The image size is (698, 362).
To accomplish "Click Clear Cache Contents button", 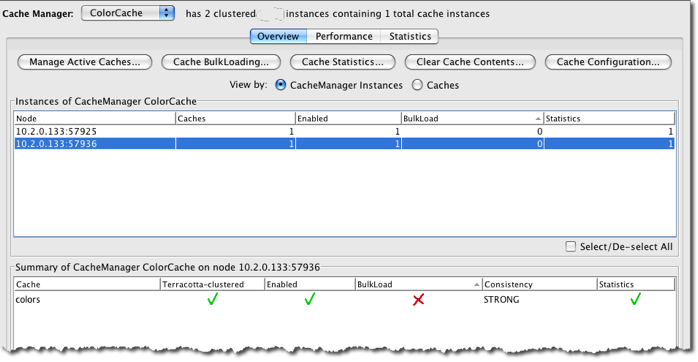I will click(470, 62).
